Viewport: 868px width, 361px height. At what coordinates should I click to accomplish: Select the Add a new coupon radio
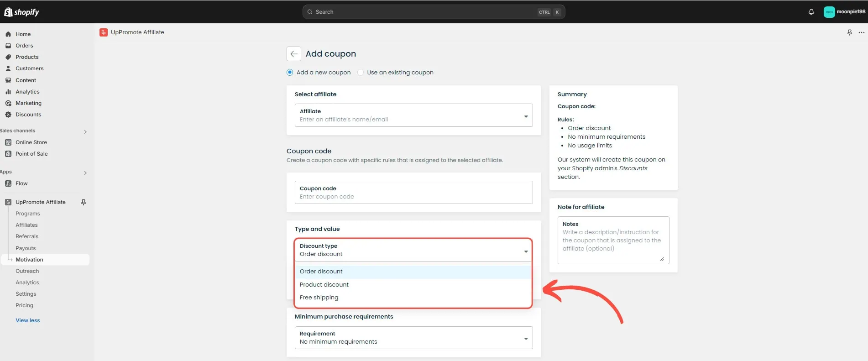(x=290, y=73)
